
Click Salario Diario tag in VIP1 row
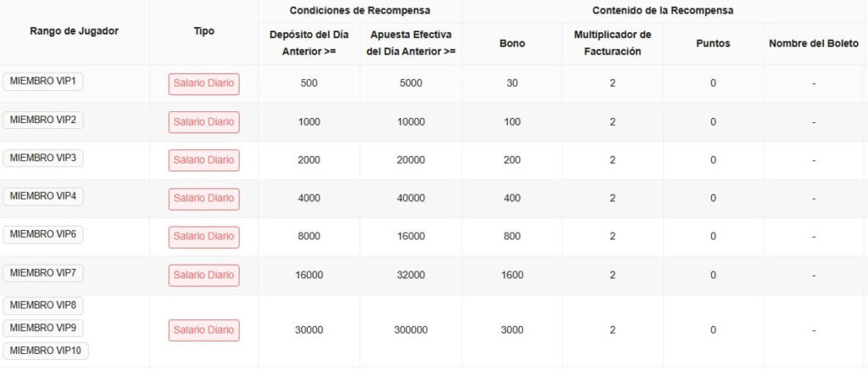[x=203, y=84]
